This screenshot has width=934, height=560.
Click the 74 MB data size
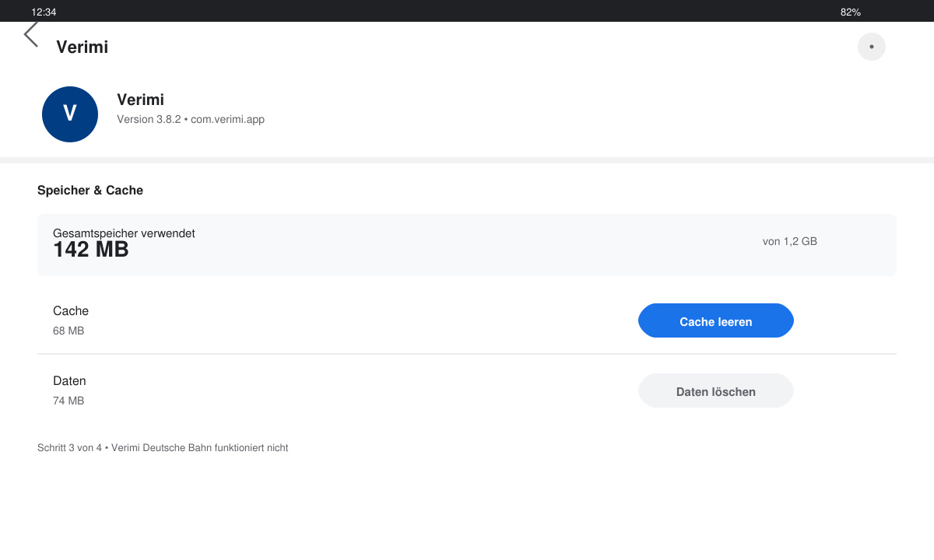(68, 401)
